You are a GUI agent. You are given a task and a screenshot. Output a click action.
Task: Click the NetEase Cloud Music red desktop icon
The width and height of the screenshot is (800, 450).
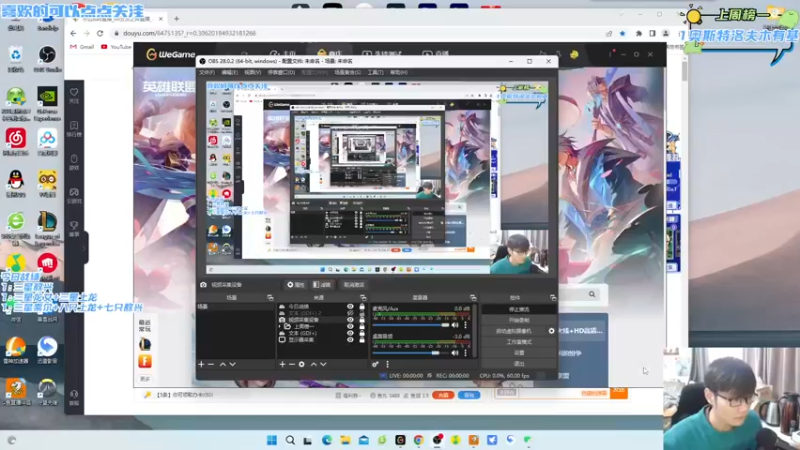click(x=16, y=142)
